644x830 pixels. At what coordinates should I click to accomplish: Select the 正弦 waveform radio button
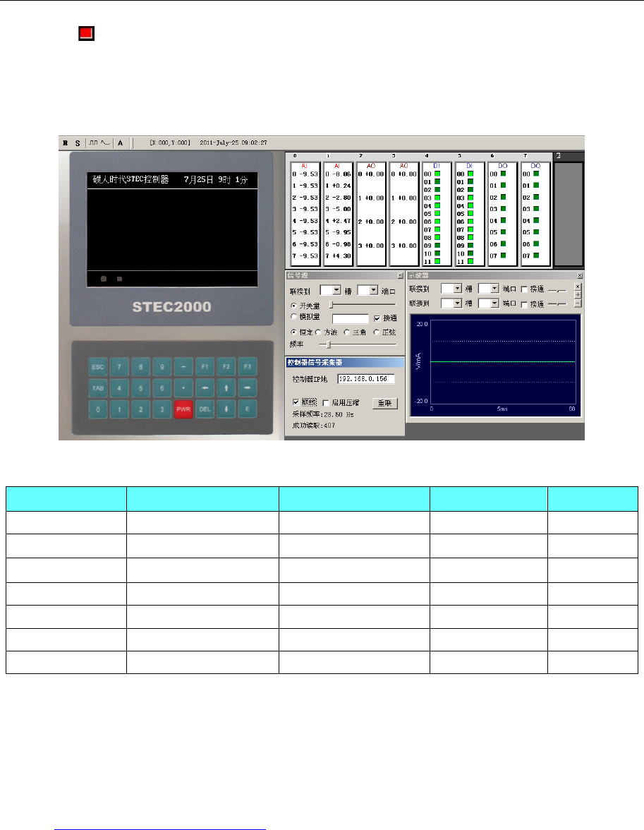pyautogui.click(x=376, y=332)
